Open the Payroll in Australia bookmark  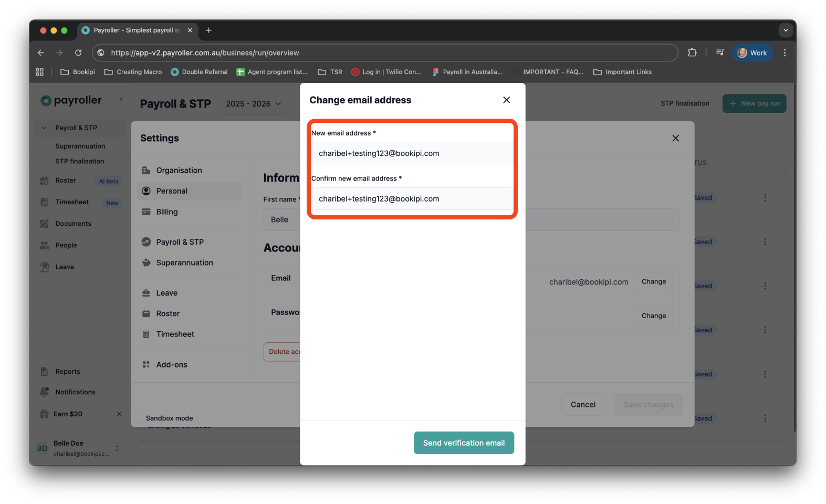coord(467,72)
